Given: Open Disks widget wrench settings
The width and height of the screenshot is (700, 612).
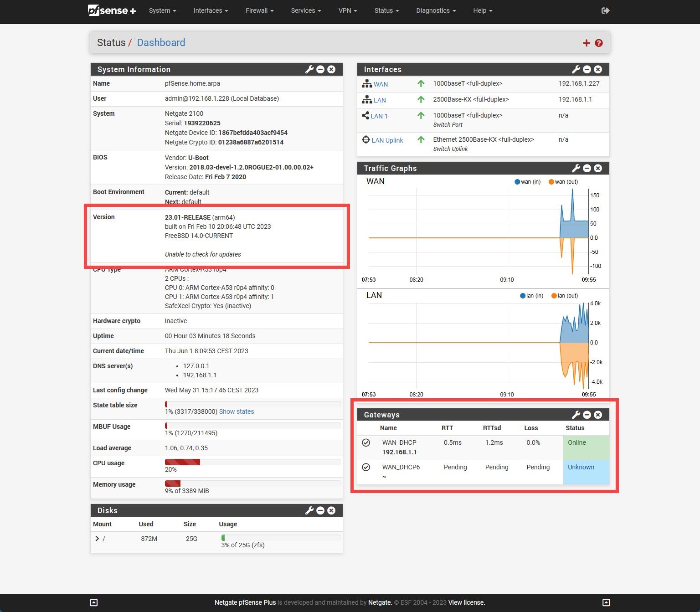Looking at the screenshot, I should point(309,510).
